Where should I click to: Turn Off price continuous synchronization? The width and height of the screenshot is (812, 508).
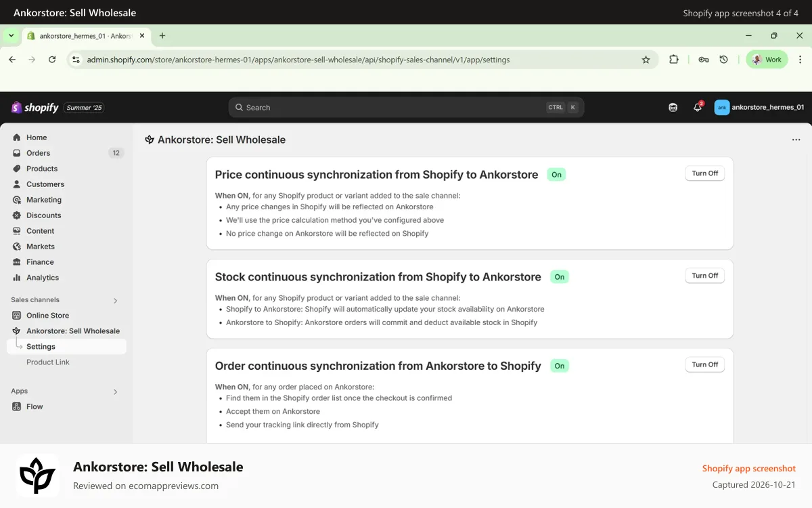click(705, 173)
